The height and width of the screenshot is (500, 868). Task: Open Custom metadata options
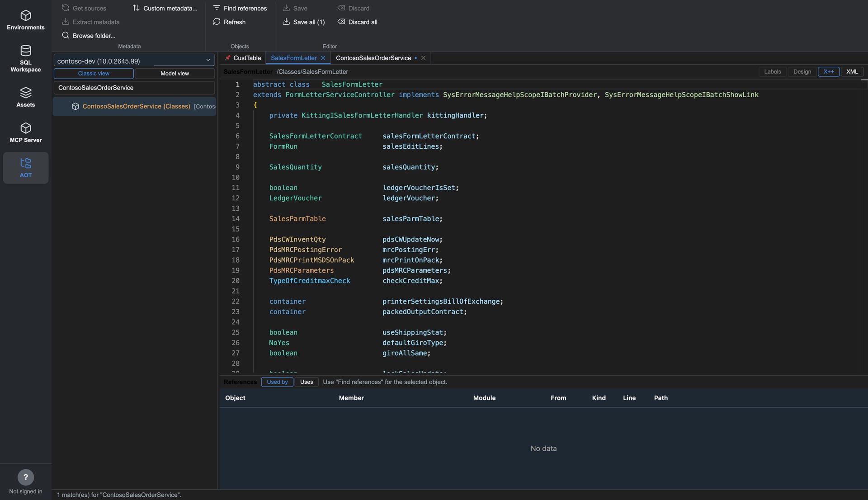[165, 8]
